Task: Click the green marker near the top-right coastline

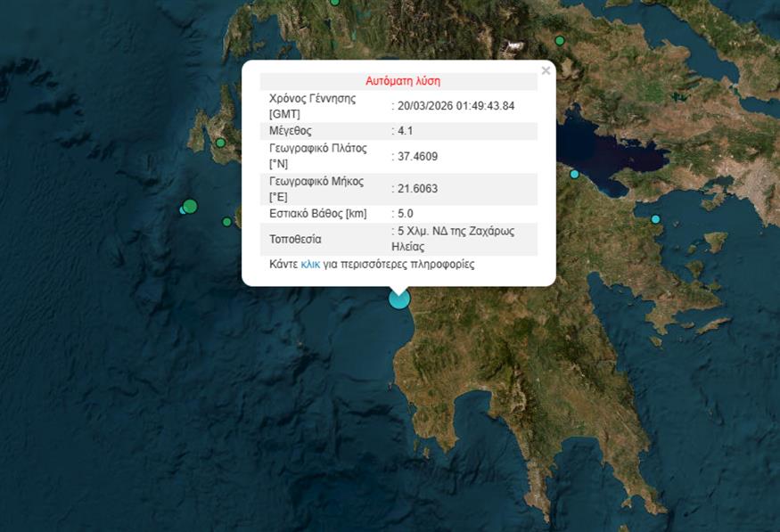Action: [560, 39]
